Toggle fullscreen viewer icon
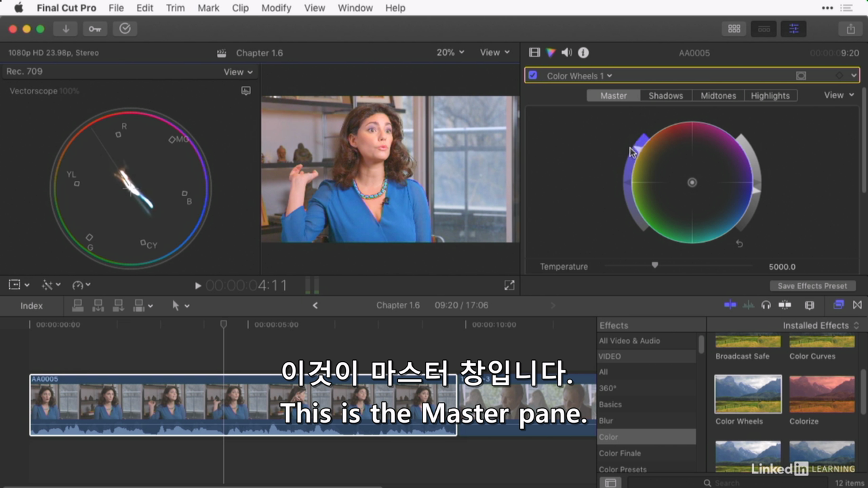This screenshot has height=488, width=868. pyautogui.click(x=509, y=286)
